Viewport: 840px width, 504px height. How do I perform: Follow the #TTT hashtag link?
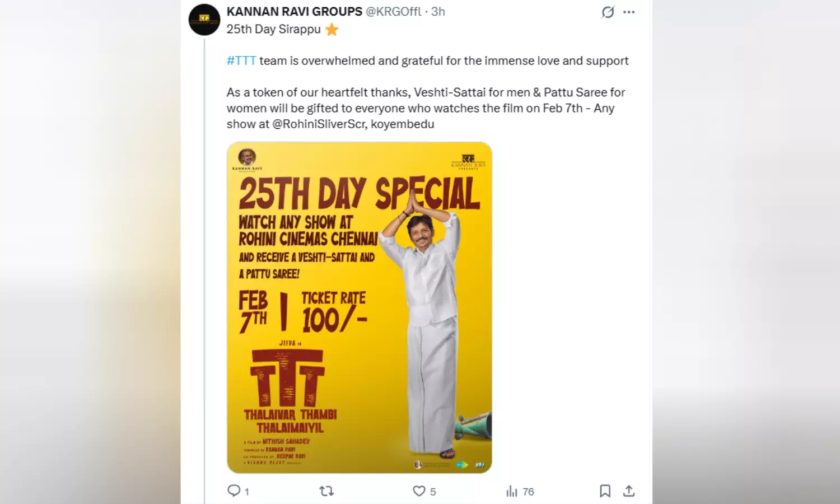click(241, 60)
